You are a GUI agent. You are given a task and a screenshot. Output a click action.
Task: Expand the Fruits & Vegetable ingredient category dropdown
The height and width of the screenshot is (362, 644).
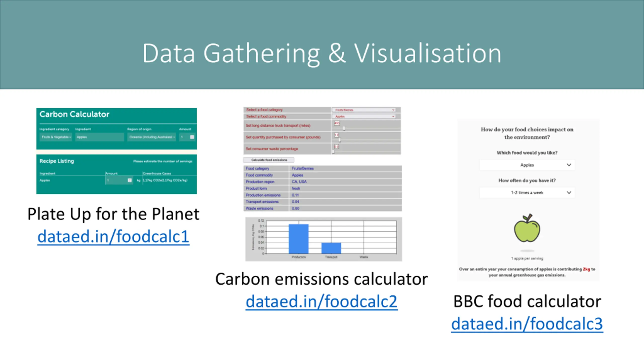[56, 137]
